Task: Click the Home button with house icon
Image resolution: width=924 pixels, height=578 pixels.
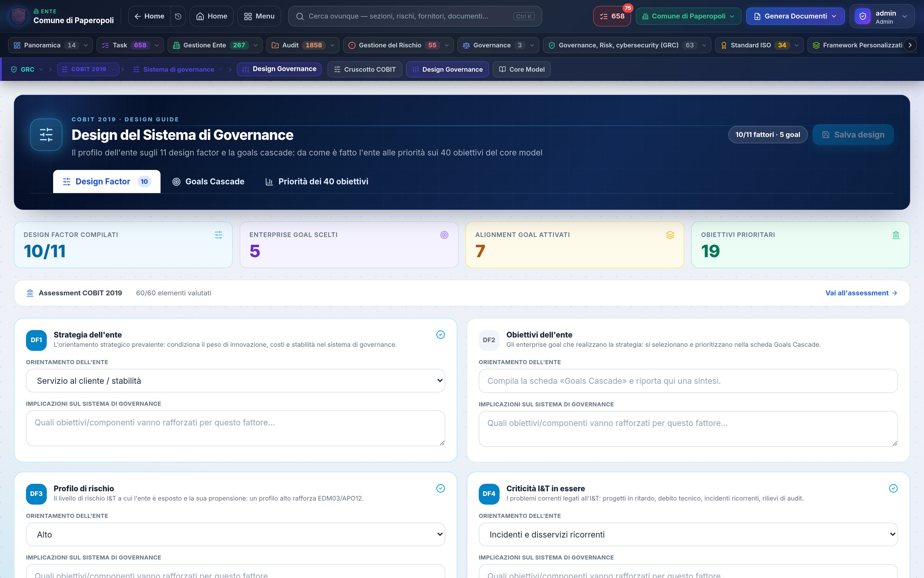Action: pos(212,16)
